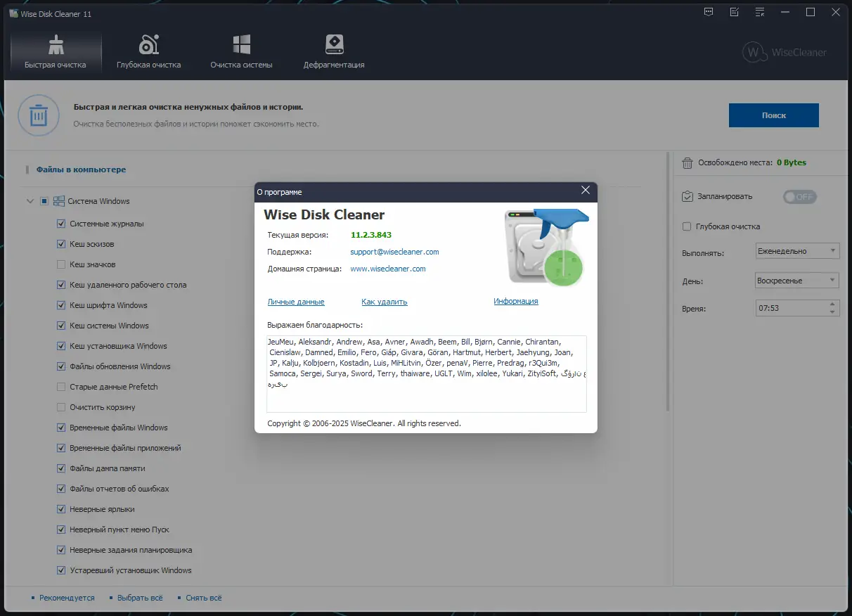Open the Quick clean tab (Быстрая очистка)
The height and width of the screenshot is (616, 852).
56,52
